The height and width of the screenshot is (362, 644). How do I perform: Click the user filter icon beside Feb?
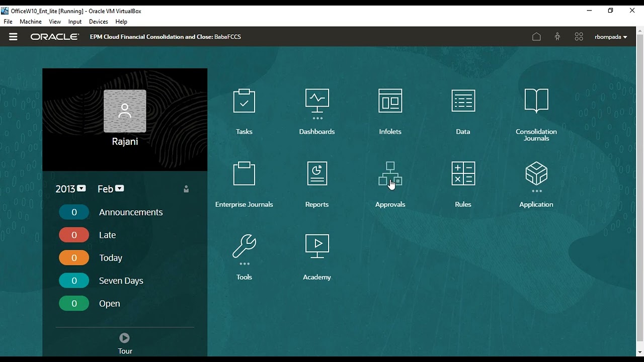[x=186, y=189]
